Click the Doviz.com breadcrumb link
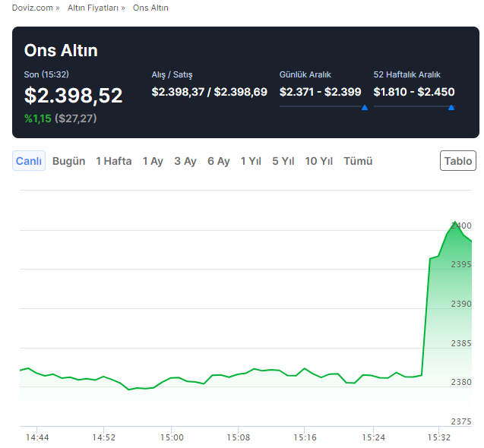 32,8
